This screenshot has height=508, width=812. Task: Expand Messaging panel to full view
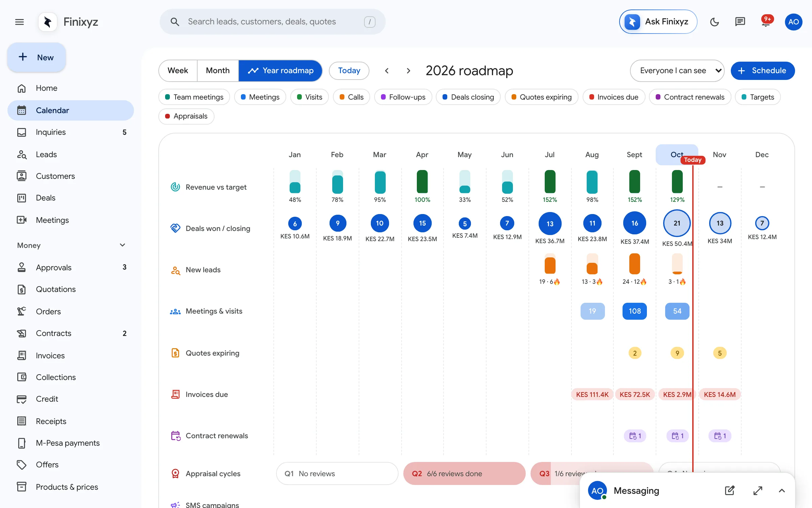pos(758,490)
